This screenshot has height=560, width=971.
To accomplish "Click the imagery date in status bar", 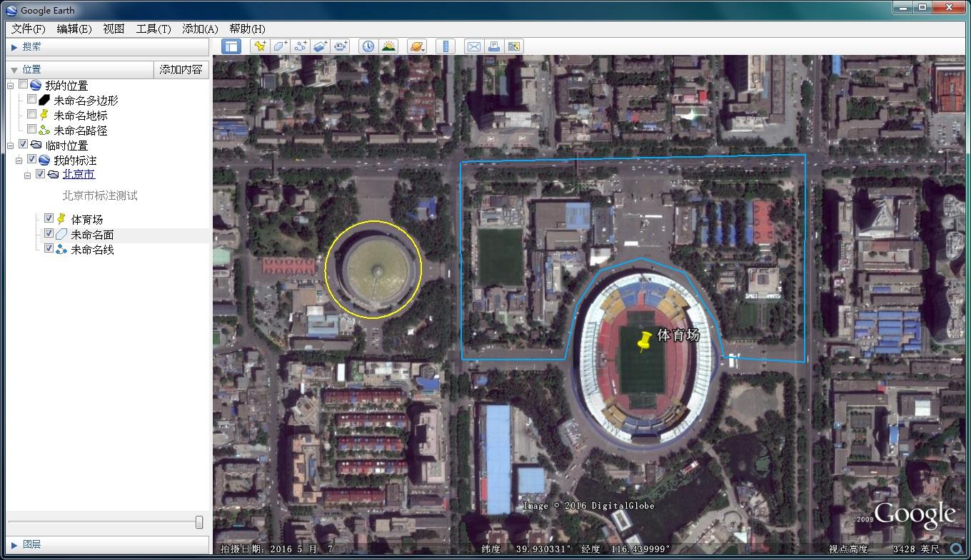I will tap(277, 549).
